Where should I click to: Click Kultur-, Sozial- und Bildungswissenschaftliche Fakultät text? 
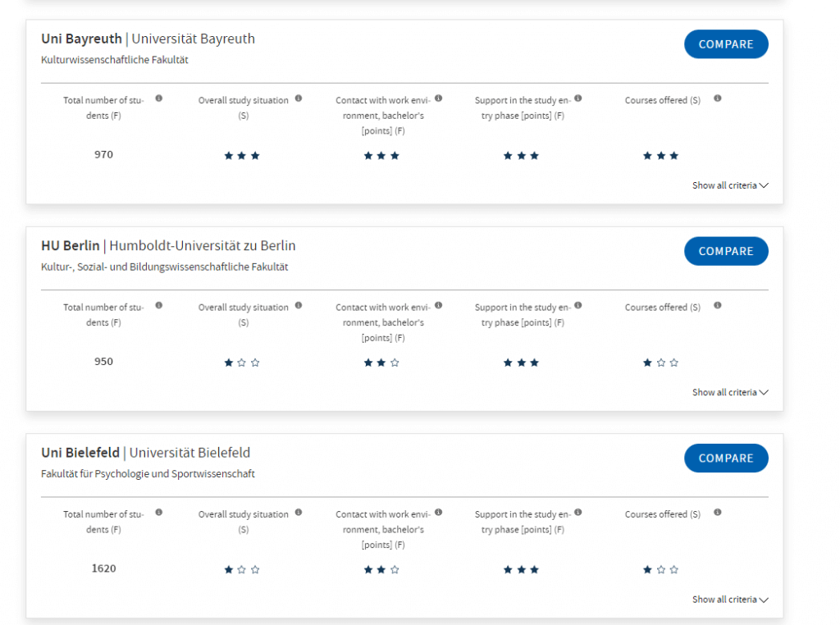pyautogui.click(x=164, y=267)
